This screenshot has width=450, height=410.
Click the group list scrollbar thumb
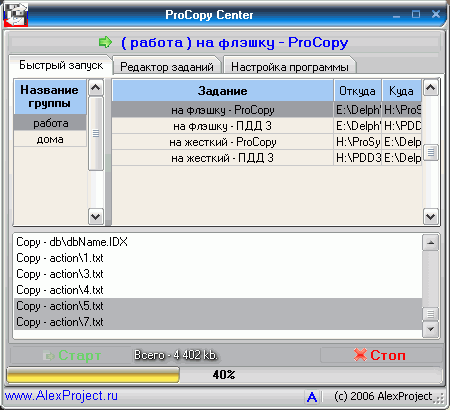96,133
